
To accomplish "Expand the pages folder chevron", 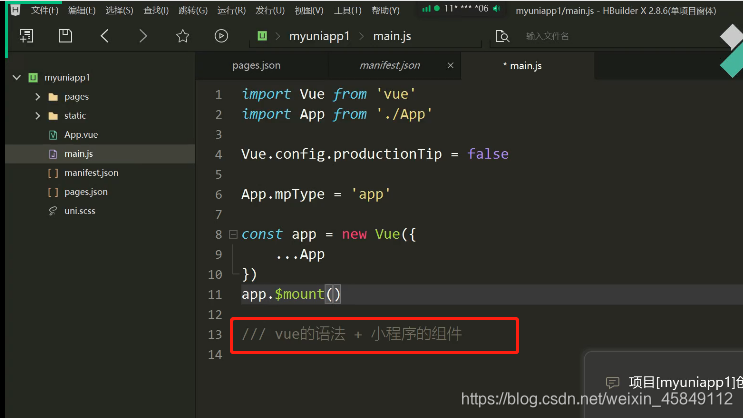I will click(37, 97).
